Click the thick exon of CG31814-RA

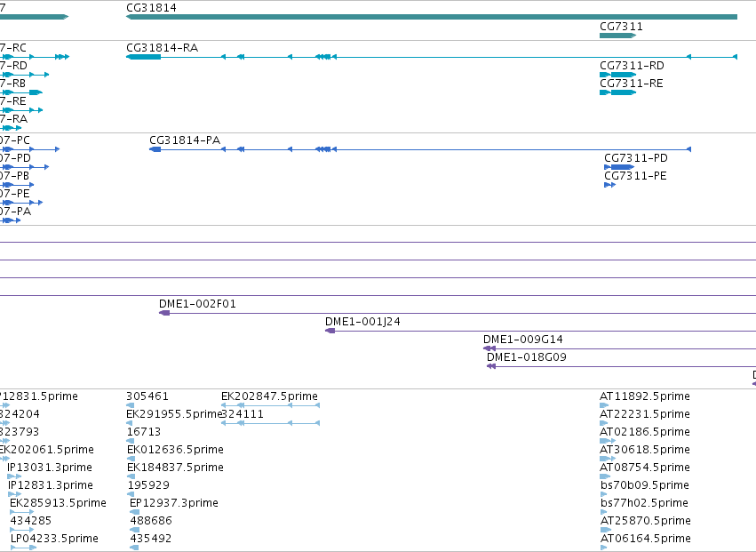click(x=144, y=57)
